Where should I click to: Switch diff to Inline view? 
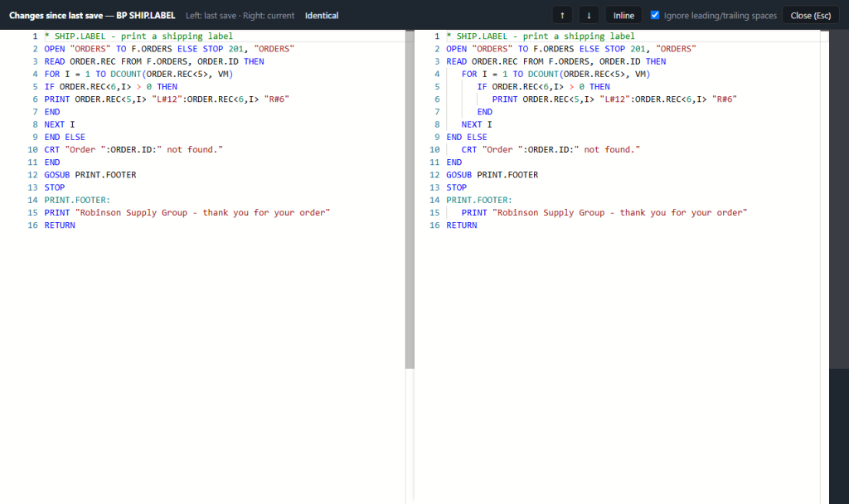(623, 15)
